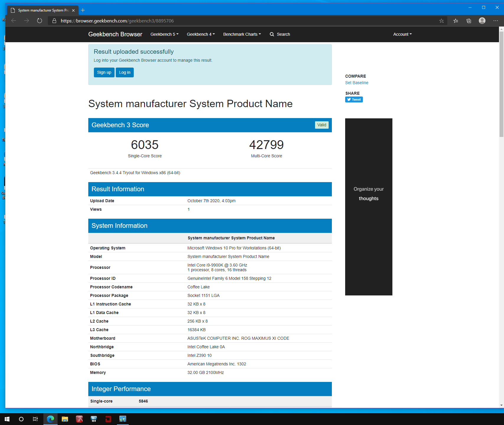This screenshot has height=425, width=504.
Task: Click the upload date October 7th 2020
Action: pos(211,201)
